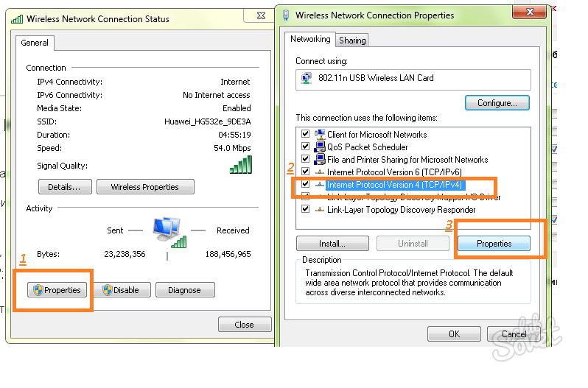
Task: Open the General tab in Status window
Action: (x=35, y=43)
